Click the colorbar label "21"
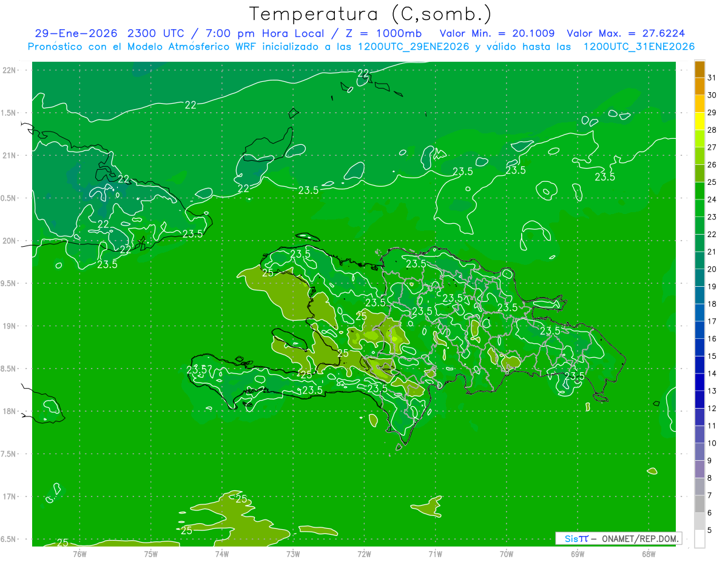728x562 pixels. click(x=712, y=252)
